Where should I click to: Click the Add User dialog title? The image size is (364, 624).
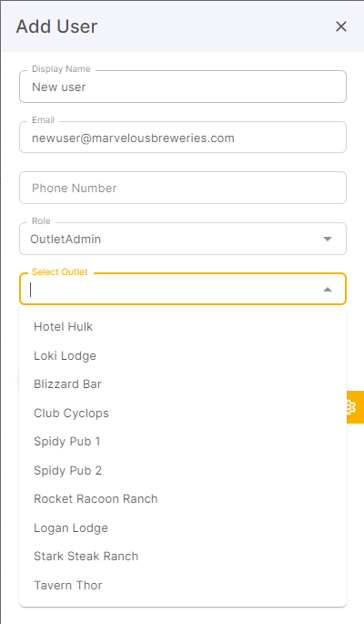(x=56, y=26)
